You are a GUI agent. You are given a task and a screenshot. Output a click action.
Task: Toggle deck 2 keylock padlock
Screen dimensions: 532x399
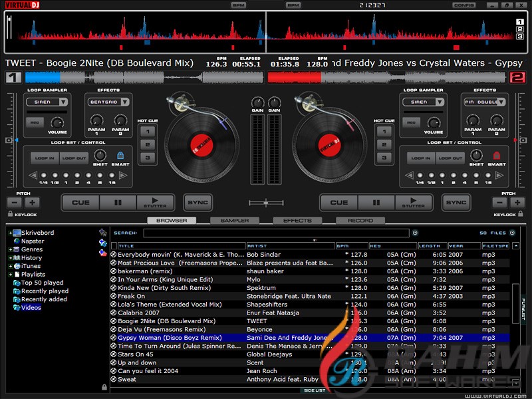pyautogui.click(x=521, y=213)
